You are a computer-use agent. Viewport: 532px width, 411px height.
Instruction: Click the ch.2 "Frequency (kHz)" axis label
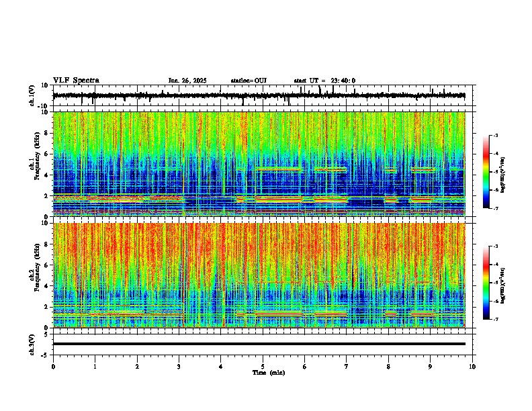(37, 267)
